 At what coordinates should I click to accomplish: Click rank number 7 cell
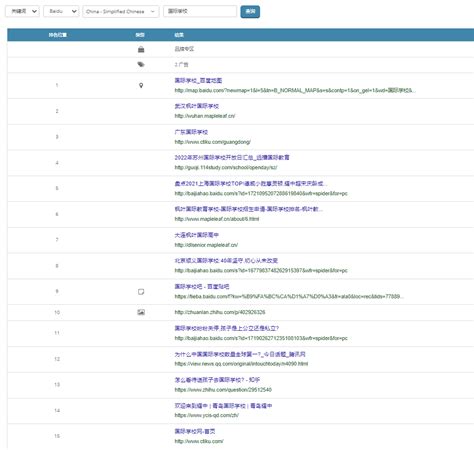[x=57, y=240]
